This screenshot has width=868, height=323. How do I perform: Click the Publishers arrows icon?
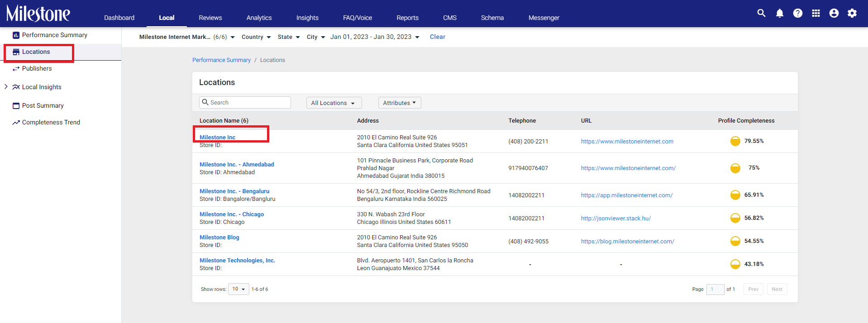pyautogui.click(x=16, y=69)
